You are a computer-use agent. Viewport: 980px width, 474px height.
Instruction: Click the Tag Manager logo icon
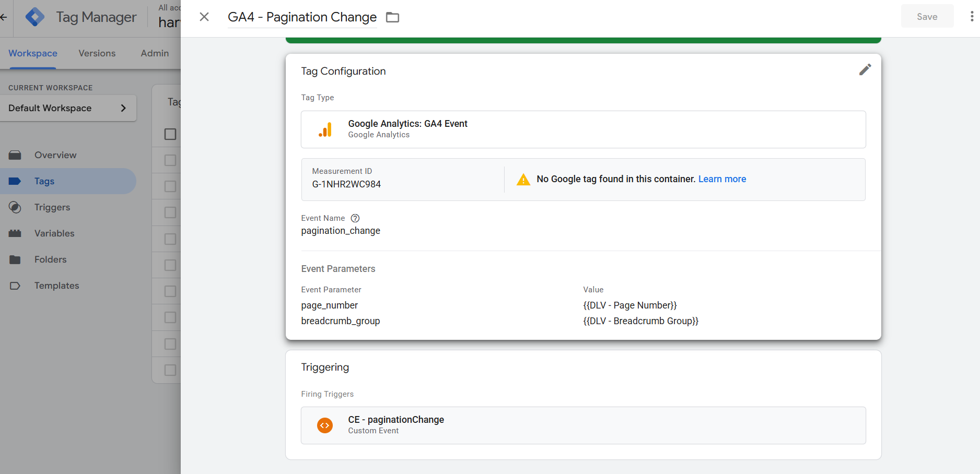pyautogui.click(x=35, y=17)
